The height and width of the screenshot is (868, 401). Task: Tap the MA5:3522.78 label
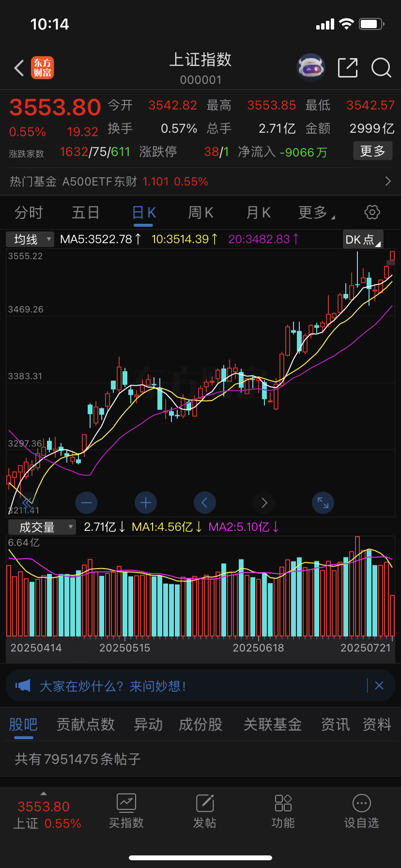coord(101,239)
